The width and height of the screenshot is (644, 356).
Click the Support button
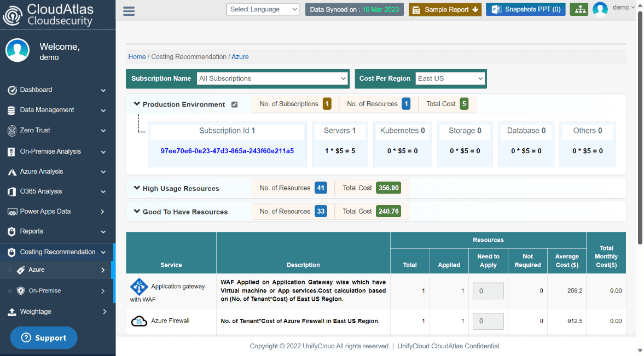coord(44,337)
